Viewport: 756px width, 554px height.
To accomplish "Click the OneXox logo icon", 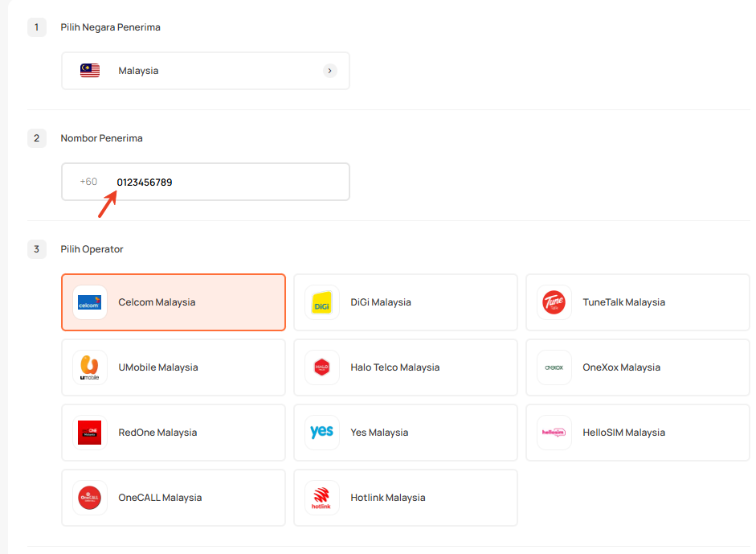I will click(554, 368).
